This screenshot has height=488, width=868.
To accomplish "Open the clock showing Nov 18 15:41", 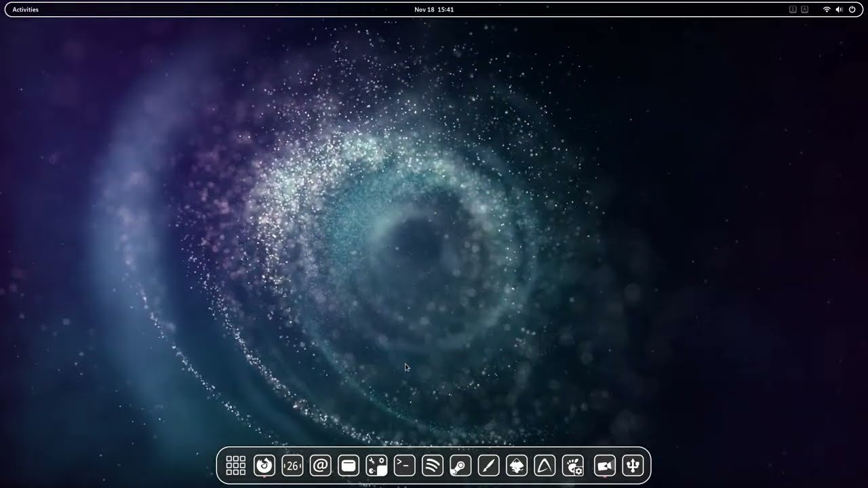I will coord(434,9).
